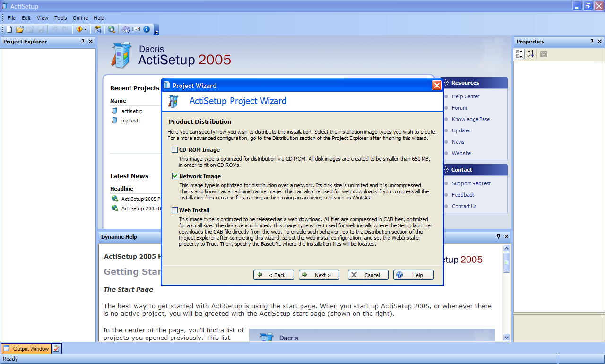Click the New Project toolbar icon
605x364 pixels.
(x=9, y=29)
